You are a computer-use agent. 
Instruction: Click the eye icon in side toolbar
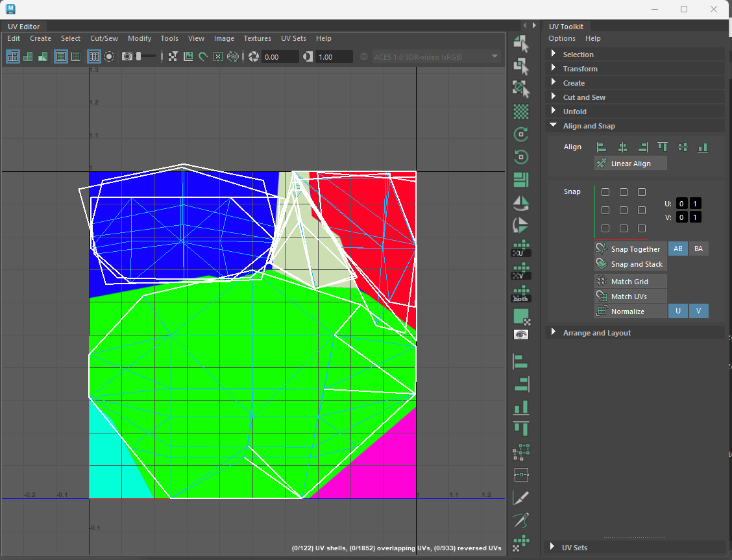(520, 334)
